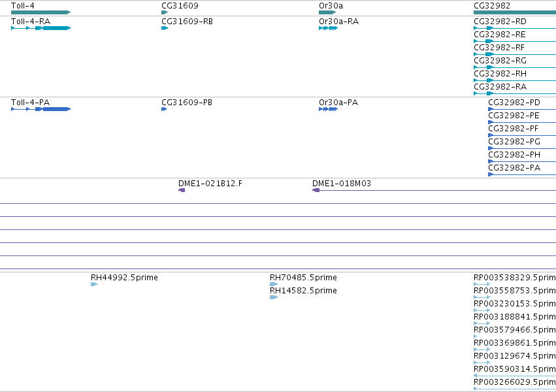Click the CG32982-PD protein label

(514, 103)
